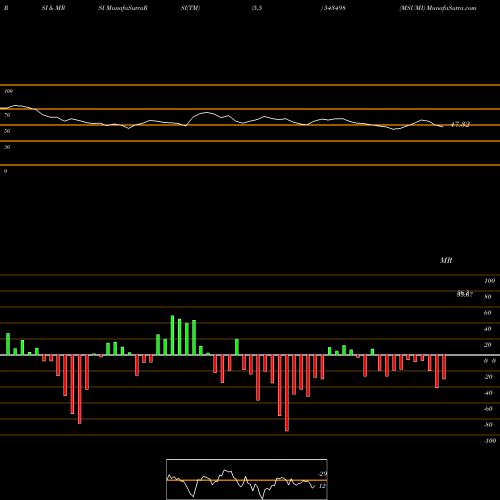This screenshot has height=500, width=500.
Task: Click the current RSI value 47.82
Action: click(x=460, y=125)
